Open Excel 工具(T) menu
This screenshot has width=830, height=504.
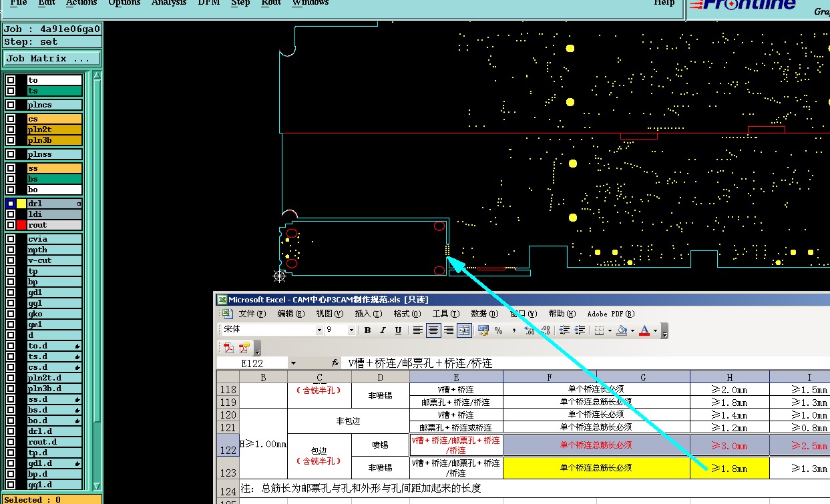coord(445,314)
